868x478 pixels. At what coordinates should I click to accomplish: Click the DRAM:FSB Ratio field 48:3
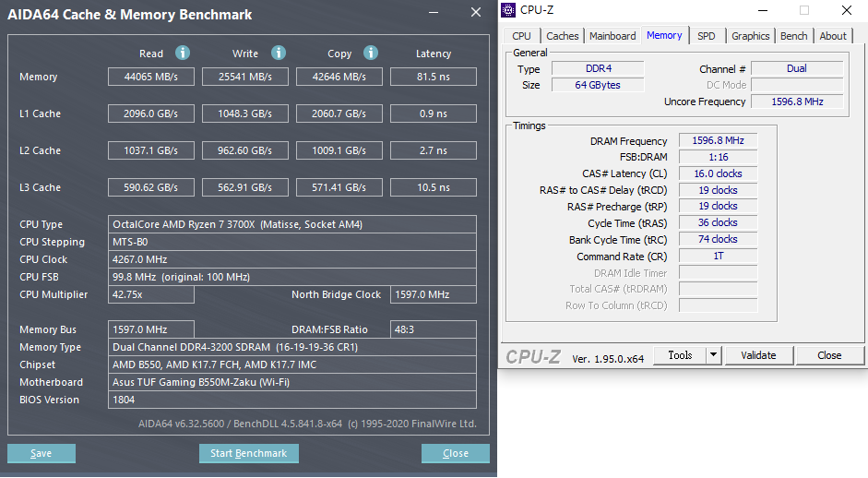(x=434, y=329)
